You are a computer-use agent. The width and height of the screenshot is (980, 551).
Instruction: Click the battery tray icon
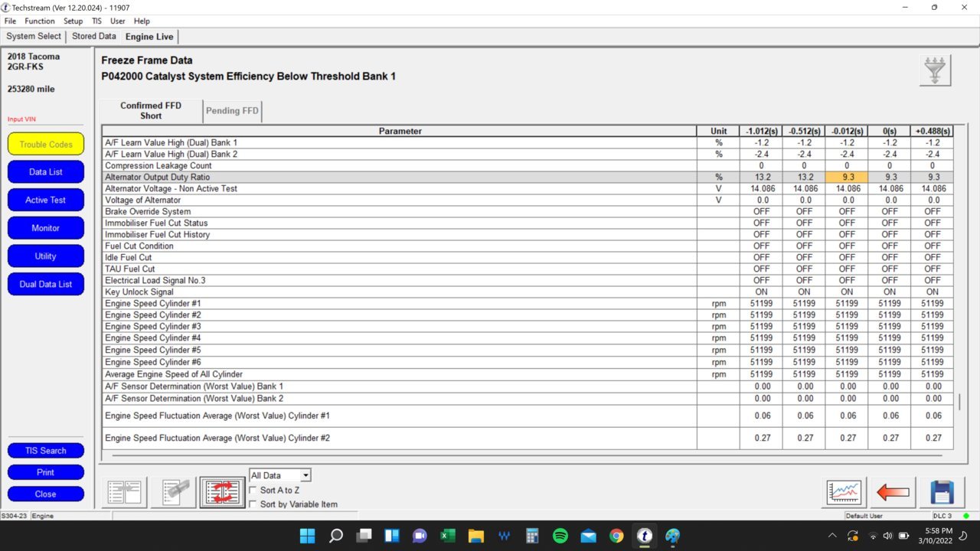(x=903, y=536)
